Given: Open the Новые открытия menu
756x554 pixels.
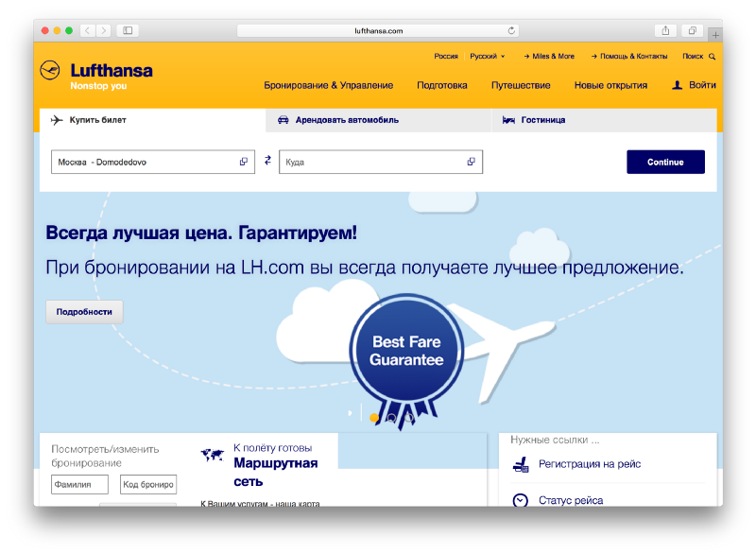Looking at the screenshot, I should [x=610, y=85].
